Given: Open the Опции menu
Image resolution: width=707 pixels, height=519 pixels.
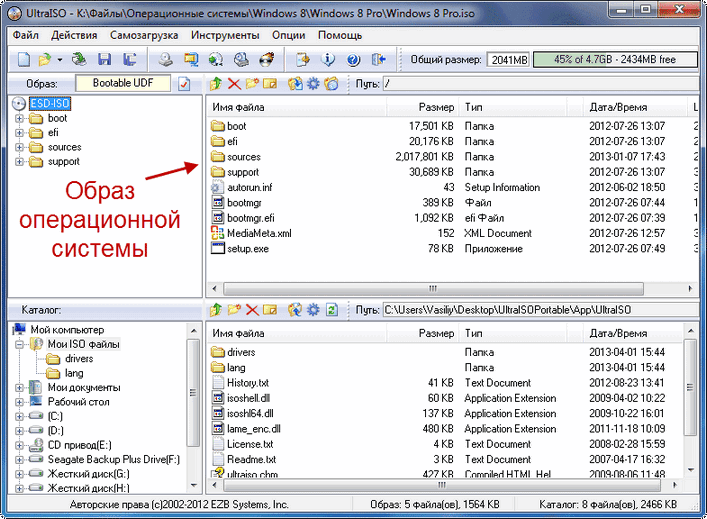Looking at the screenshot, I should pyautogui.click(x=289, y=35).
